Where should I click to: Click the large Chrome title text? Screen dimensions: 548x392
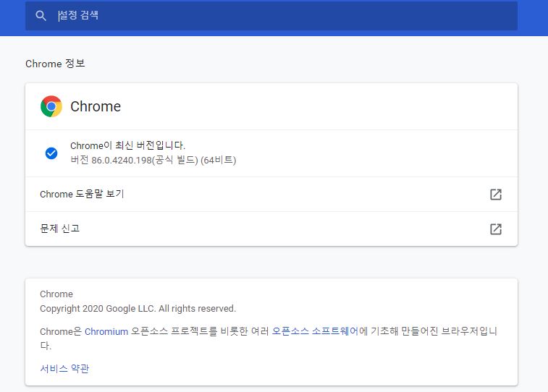(96, 106)
